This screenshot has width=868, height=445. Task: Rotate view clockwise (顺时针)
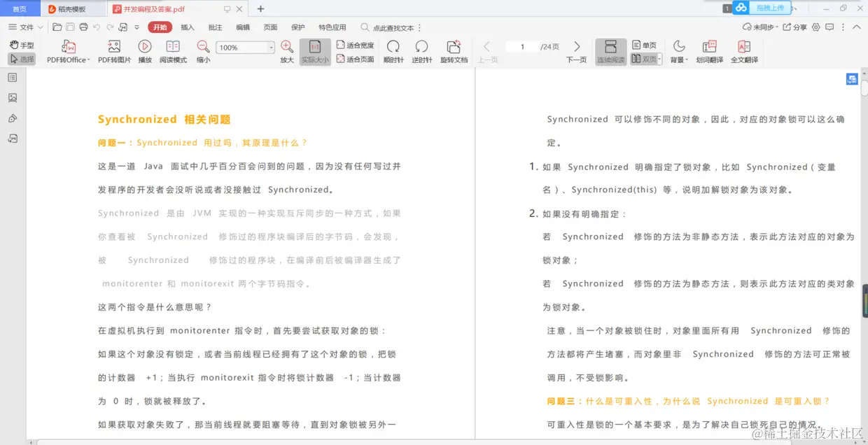(x=393, y=52)
